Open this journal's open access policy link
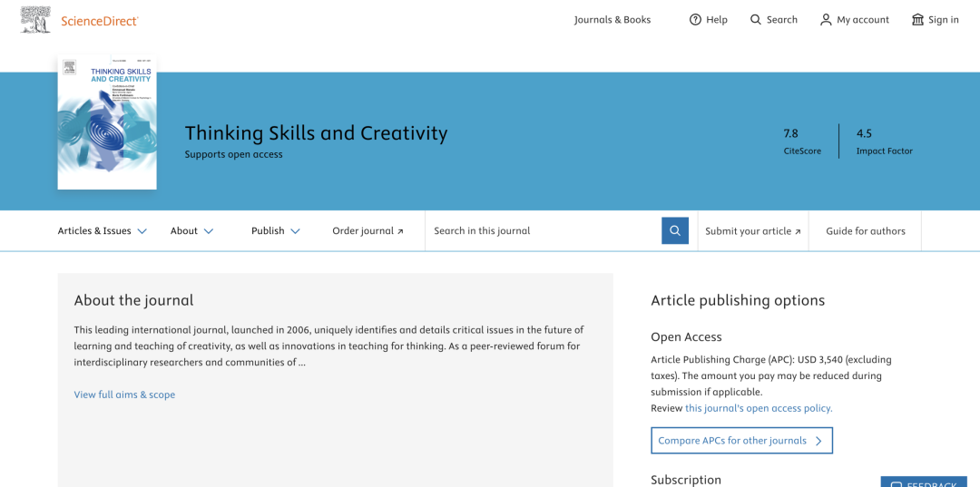The width and height of the screenshot is (980, 487). [759, 408]
